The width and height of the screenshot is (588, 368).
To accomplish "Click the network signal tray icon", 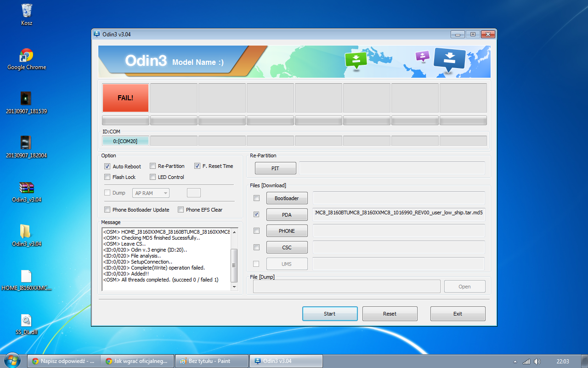I will click(x=526, y=361).
